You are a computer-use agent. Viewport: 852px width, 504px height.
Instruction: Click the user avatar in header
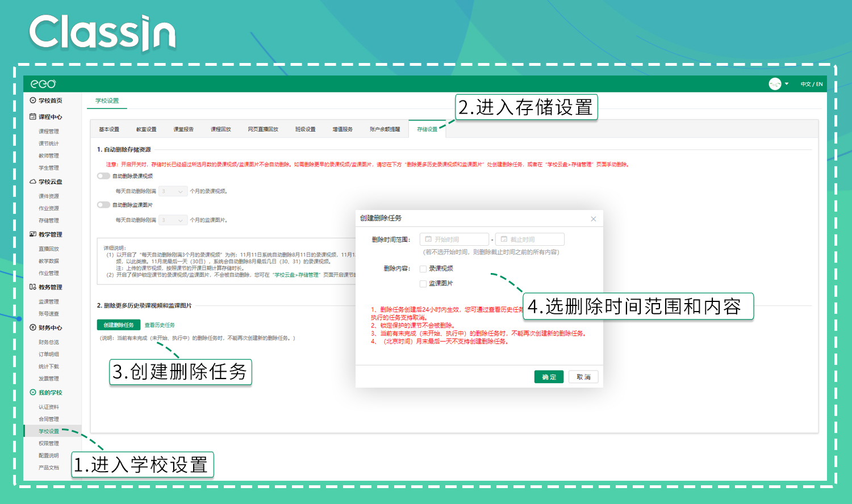click(775, 84)
